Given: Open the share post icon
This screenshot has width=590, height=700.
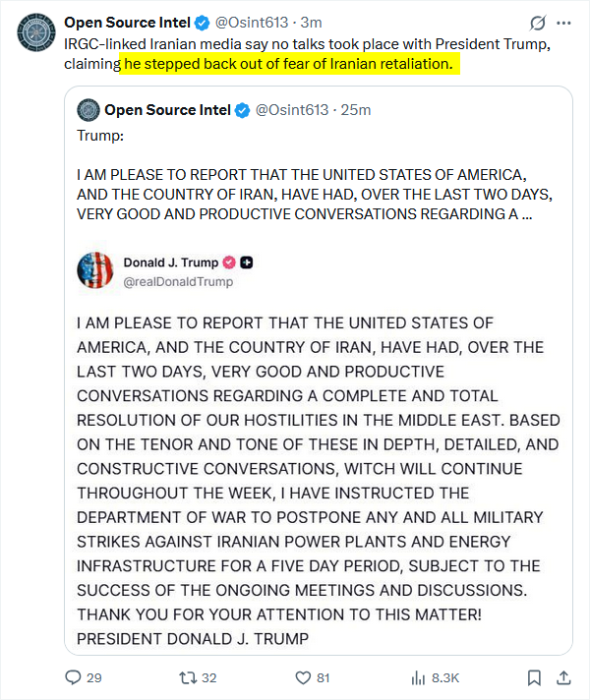Looking at the screenshot, I should click(563, 677).
